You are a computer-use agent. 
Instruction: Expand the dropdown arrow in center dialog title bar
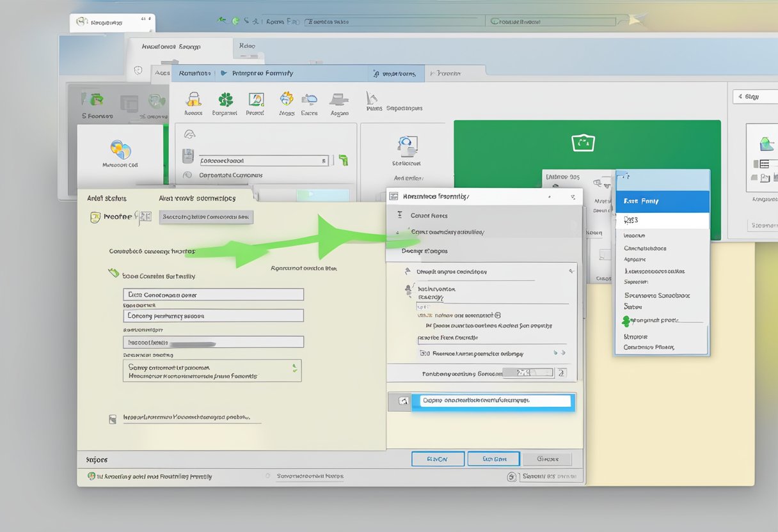pos(573,197)
